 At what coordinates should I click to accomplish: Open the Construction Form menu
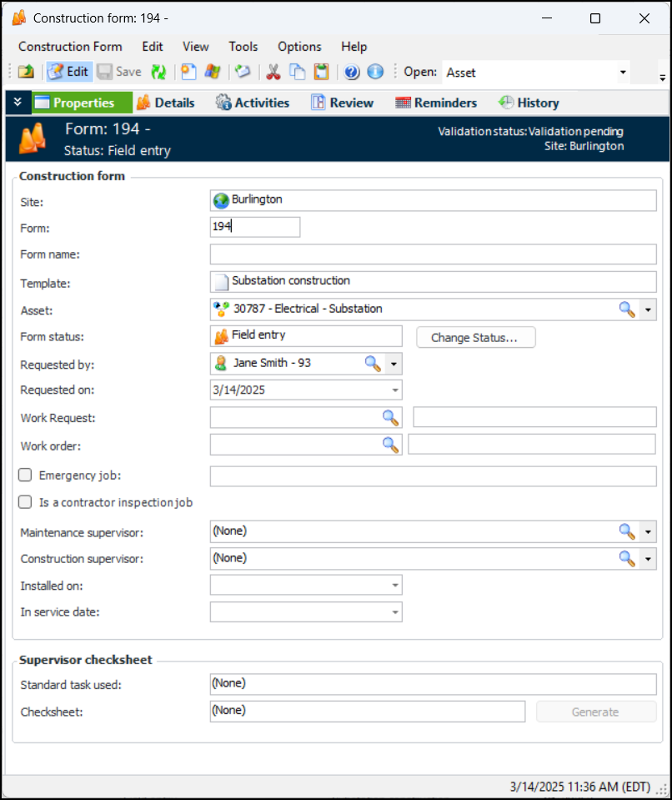[70, 47]
